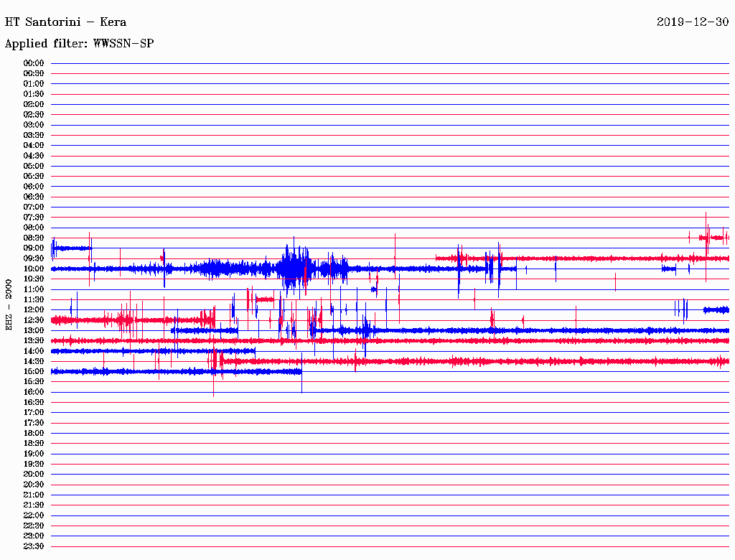Screen dimensions: 735x560
Task: Click the 23:30 time label
Action: click(x=34, y=546)
